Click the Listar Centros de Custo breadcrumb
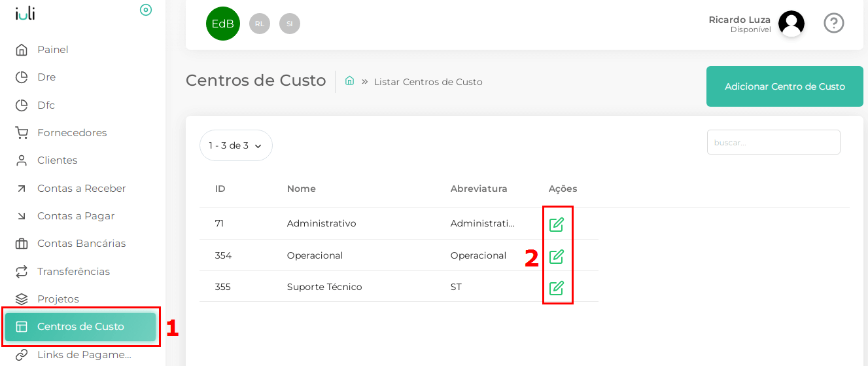 coord(428,82)
